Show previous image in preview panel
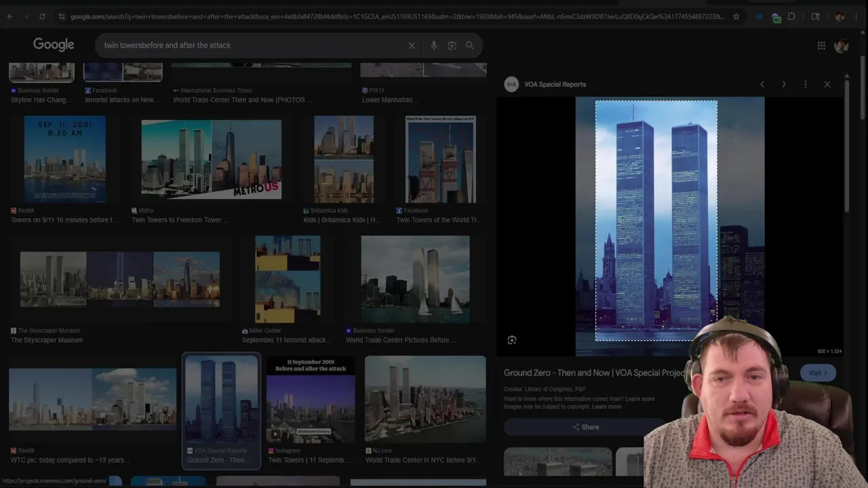Viewport: 868px width, 488px height. pyautogui.click(x=762, y=85)
